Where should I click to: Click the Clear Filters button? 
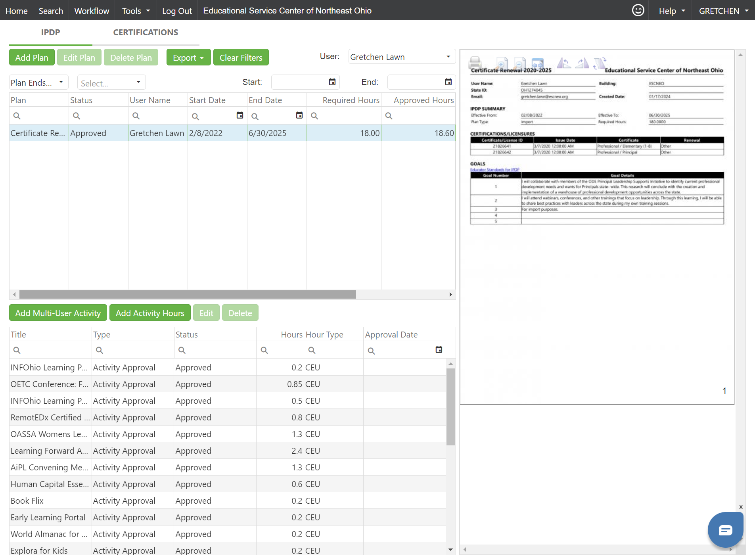[x=241, y=58]
